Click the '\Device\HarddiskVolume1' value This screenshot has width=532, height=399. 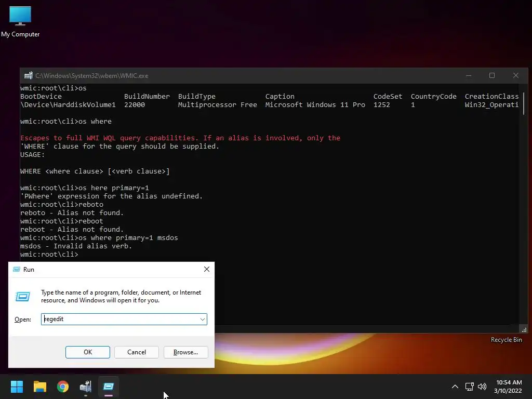(68, 104)
